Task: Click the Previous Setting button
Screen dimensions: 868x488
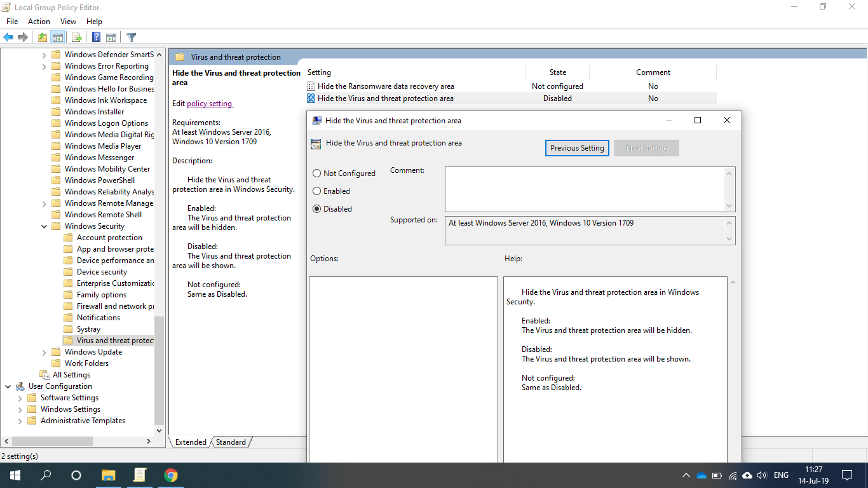Action: click(x=576, y=147)
